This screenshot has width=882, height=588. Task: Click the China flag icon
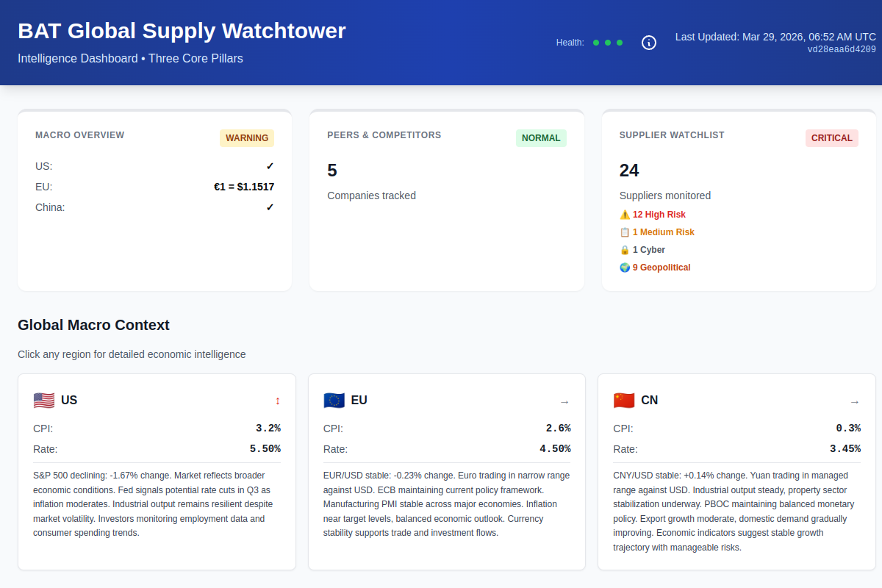[624, 401]
